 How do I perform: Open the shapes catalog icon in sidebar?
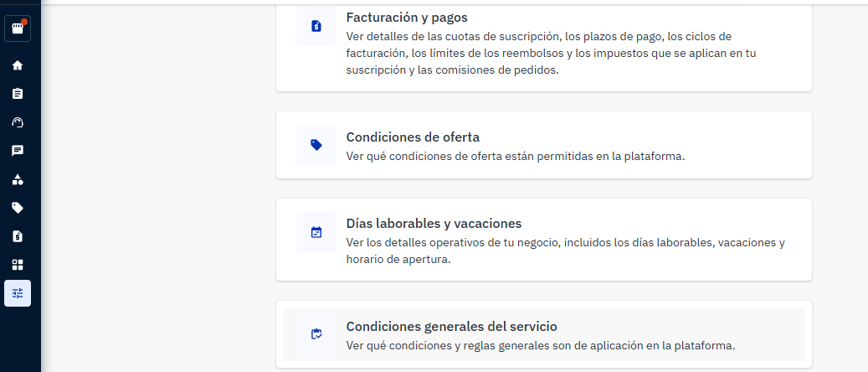(x=18, y=179)
